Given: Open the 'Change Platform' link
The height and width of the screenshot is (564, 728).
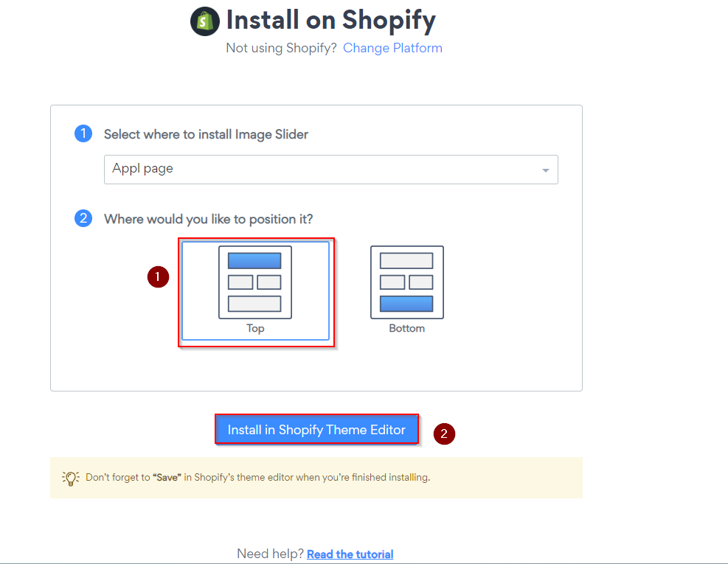Looking at the screenshot, I should [392, 48].
